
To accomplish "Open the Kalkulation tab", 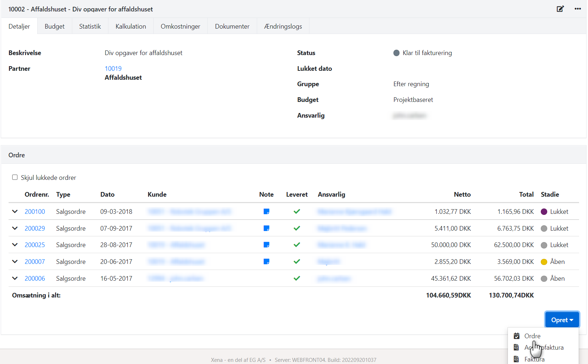I will pyautogui.click(x=131, y=26).
